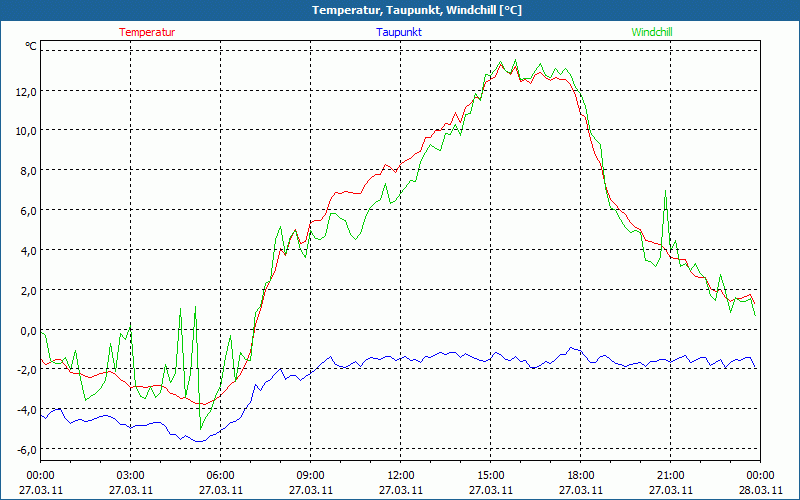Click the 10,0 y-axis value

pyautogui.click(x=26, y=131)
